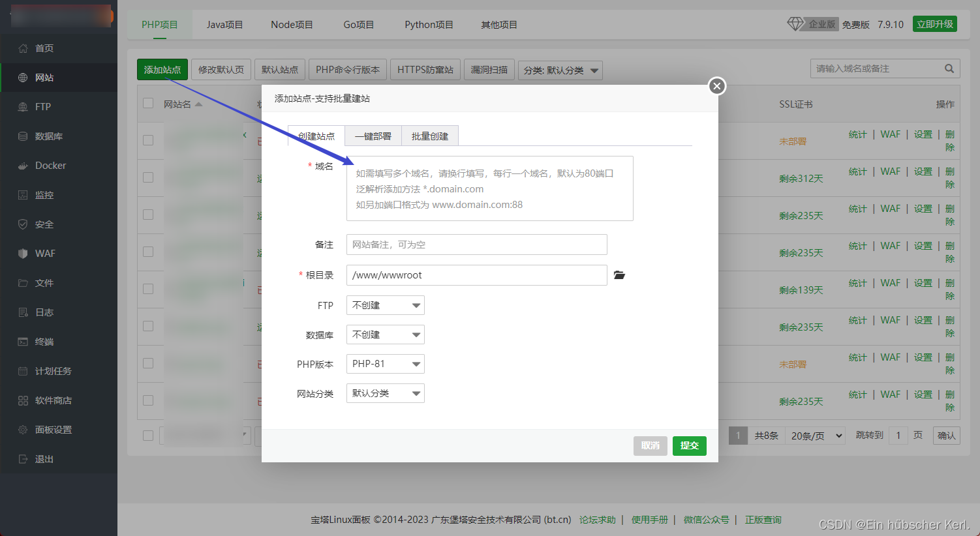Switch to the Java项目 tab

[x=224, y=25]
